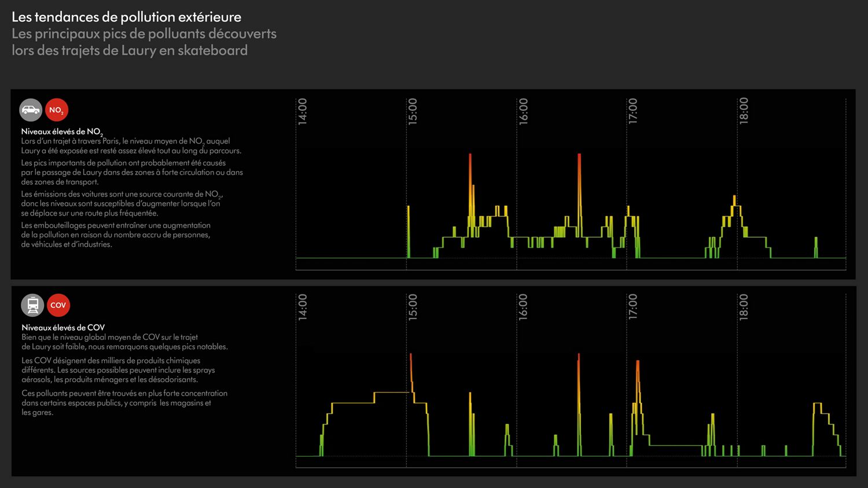The width and height of the screenshot is (868, 488).
Task: Select the 14:00 label on the COV chart
Action: [303, 307]
